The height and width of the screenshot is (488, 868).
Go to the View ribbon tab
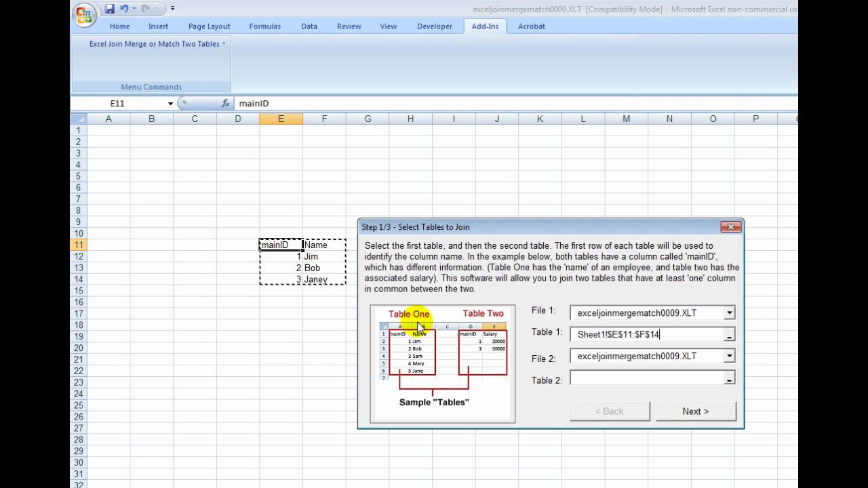(x=389, y=26)
